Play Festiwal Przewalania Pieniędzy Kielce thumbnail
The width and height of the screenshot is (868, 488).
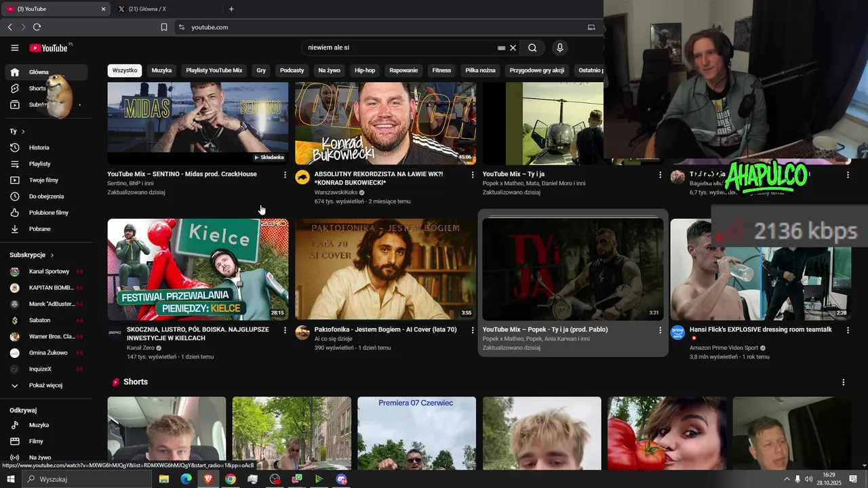click(x=198, y=269)
